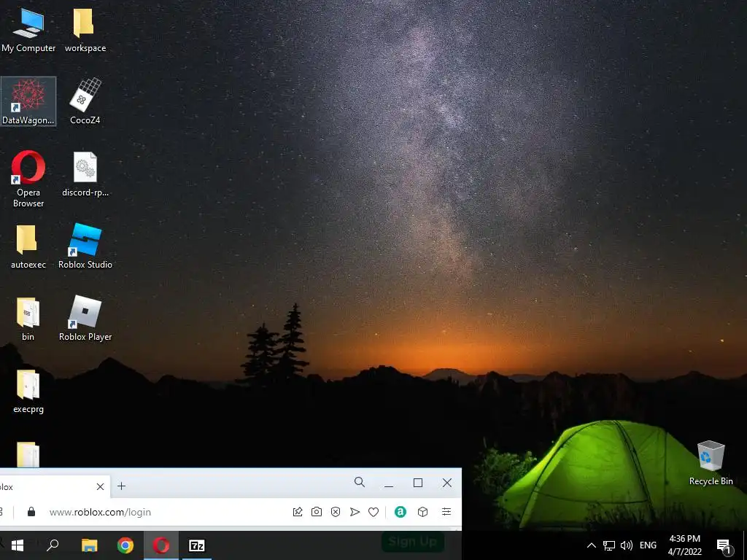This screenshot has height=560, width=747.
Task: Launch the Roblox Player shortcut
Action: [85, 319]
